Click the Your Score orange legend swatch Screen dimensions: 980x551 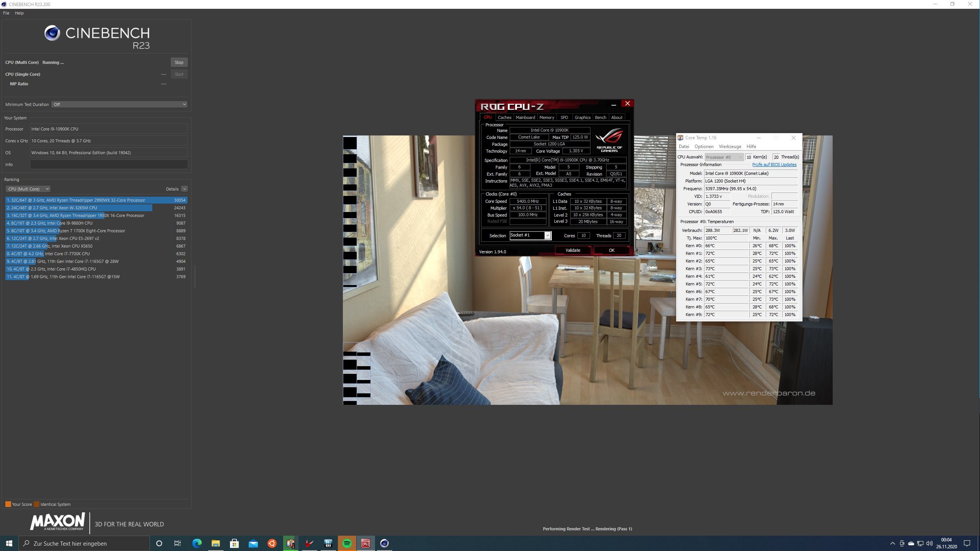(x=8, y=504)
